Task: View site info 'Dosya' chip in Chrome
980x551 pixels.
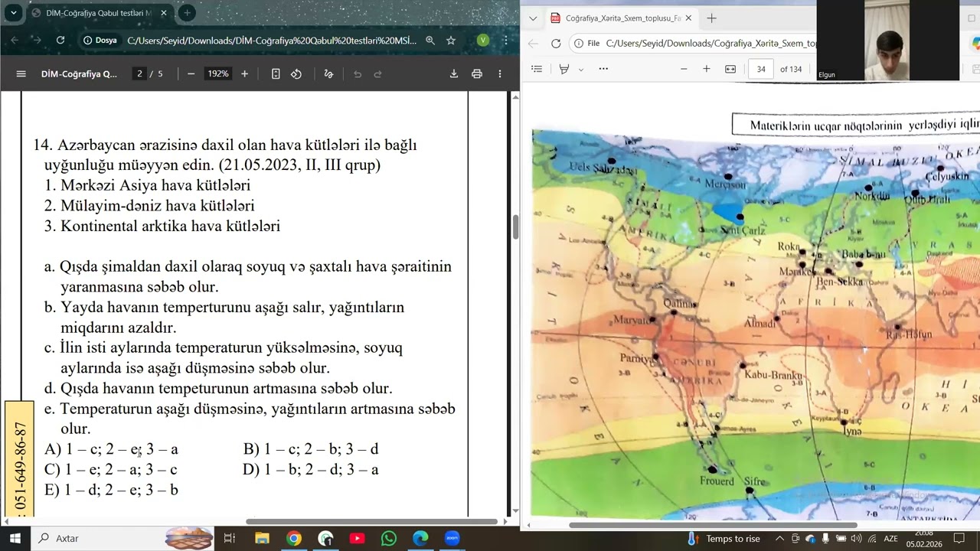Action: click(100, 41)
